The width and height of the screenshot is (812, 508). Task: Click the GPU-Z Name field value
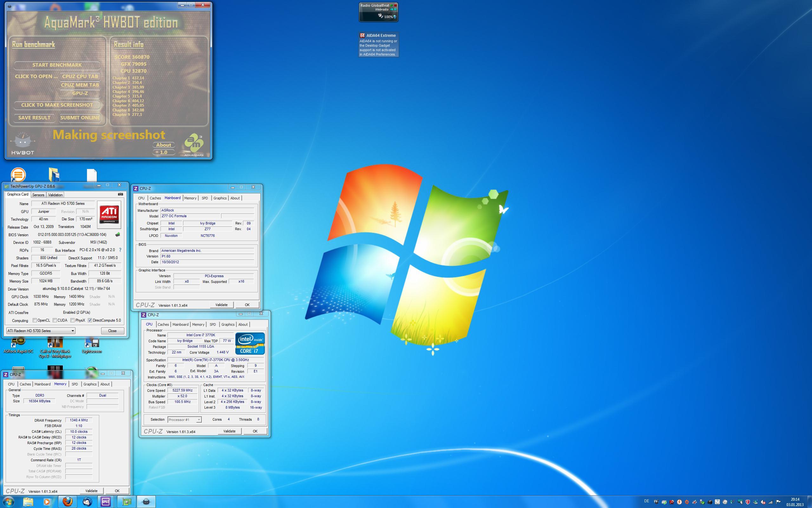point(63,204)
